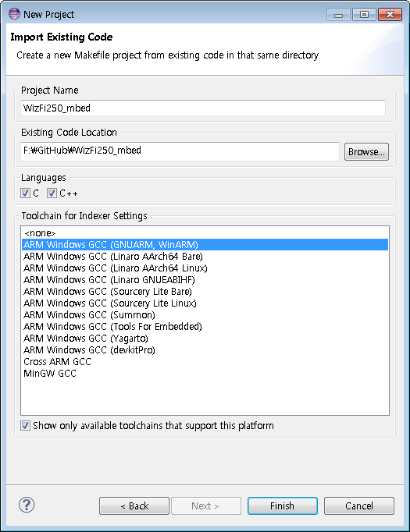
Task: Select ARM Windows GCC (Linaro AArch64 Bare)
Action: point(205,256)
